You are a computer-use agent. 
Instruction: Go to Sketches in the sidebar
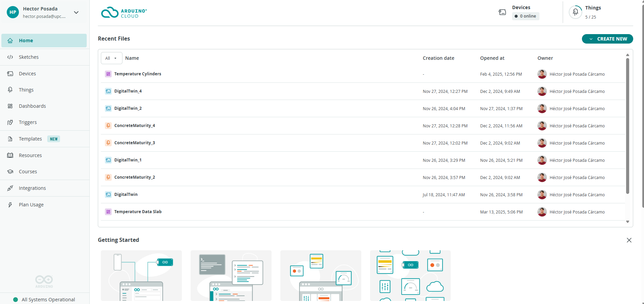click(x=29, y=57)
